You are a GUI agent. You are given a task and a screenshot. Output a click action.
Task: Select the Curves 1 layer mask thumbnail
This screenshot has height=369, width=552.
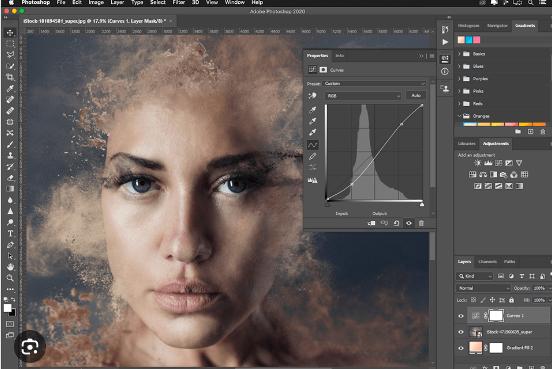point(496,315)
